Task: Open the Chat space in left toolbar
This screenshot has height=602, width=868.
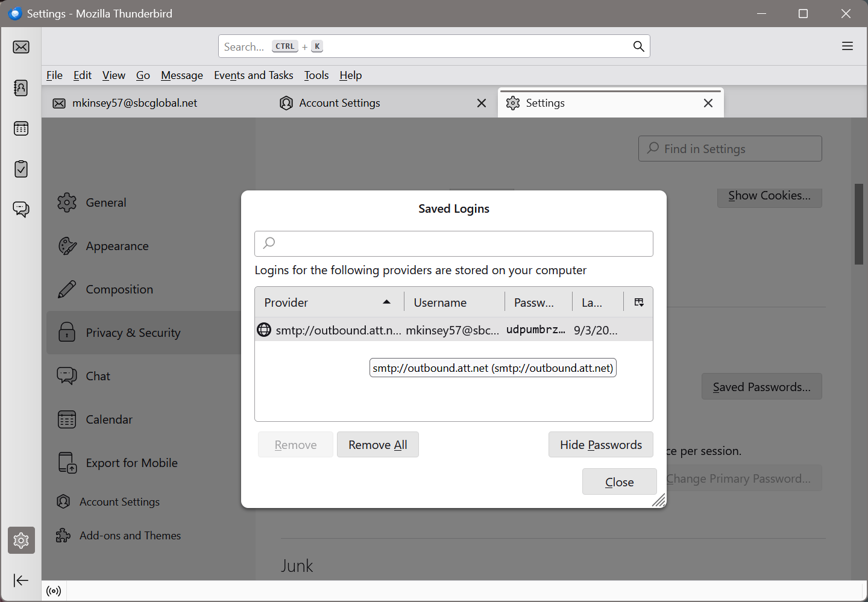Action: (21, 209)
